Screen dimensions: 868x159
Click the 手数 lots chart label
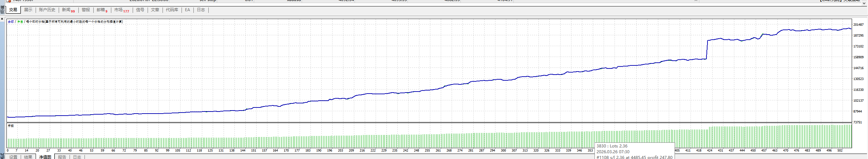click(x=11, y=126)
